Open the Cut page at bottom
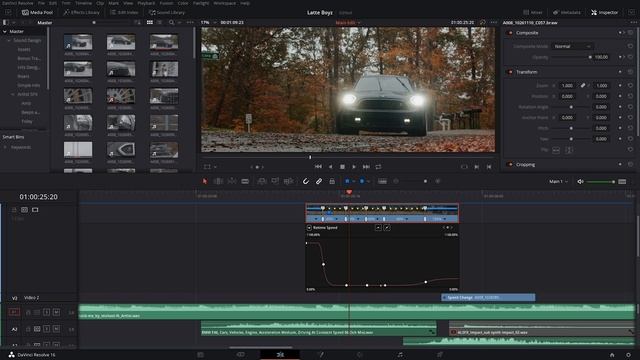Viewport: 640px width, 360px height. (x=240, y=355)
